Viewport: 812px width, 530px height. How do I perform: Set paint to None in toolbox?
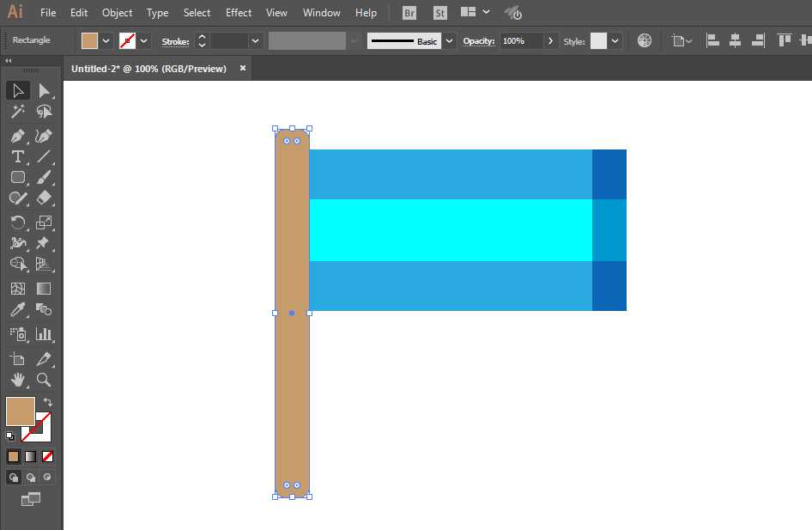[47, 457]
